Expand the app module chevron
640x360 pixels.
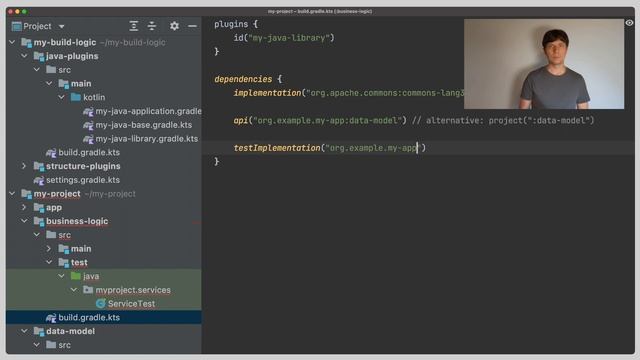(24, 207)
